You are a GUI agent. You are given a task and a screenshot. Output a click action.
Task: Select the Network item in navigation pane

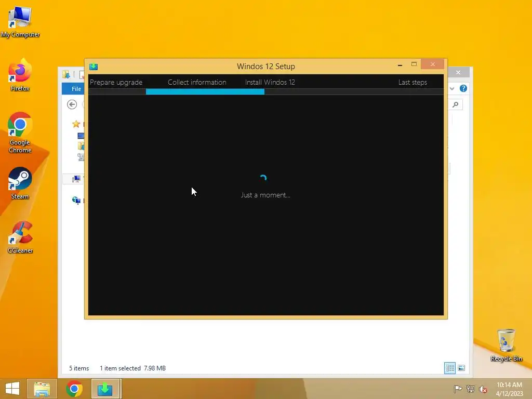coord(76,201)
